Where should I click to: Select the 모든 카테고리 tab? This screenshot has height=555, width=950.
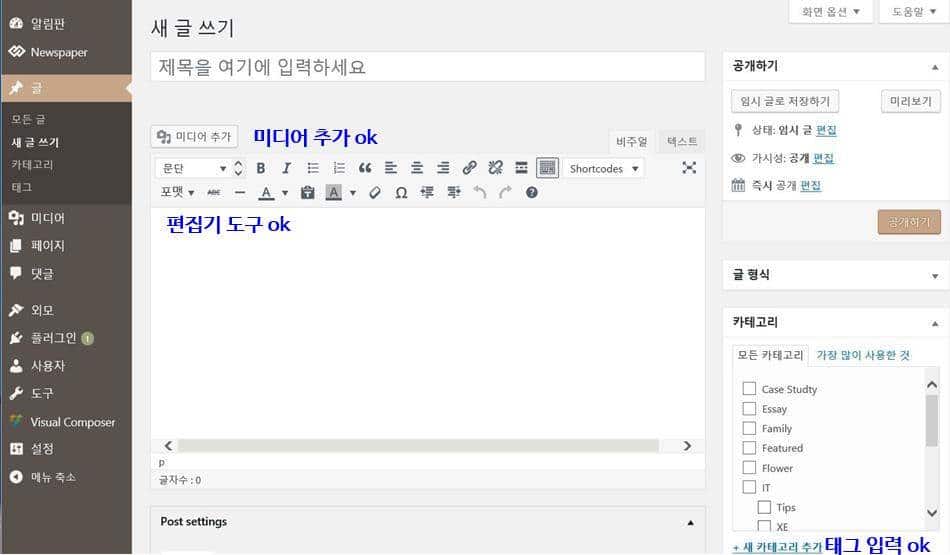[770, 355]
